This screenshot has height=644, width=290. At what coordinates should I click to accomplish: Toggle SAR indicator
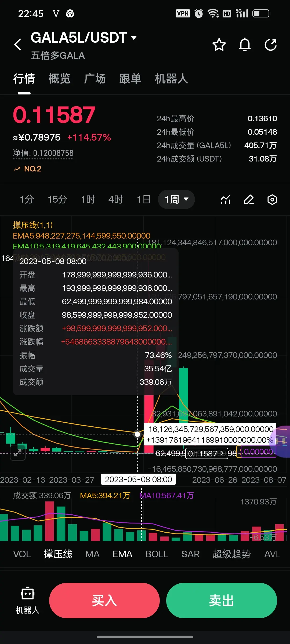coord(190,554)
